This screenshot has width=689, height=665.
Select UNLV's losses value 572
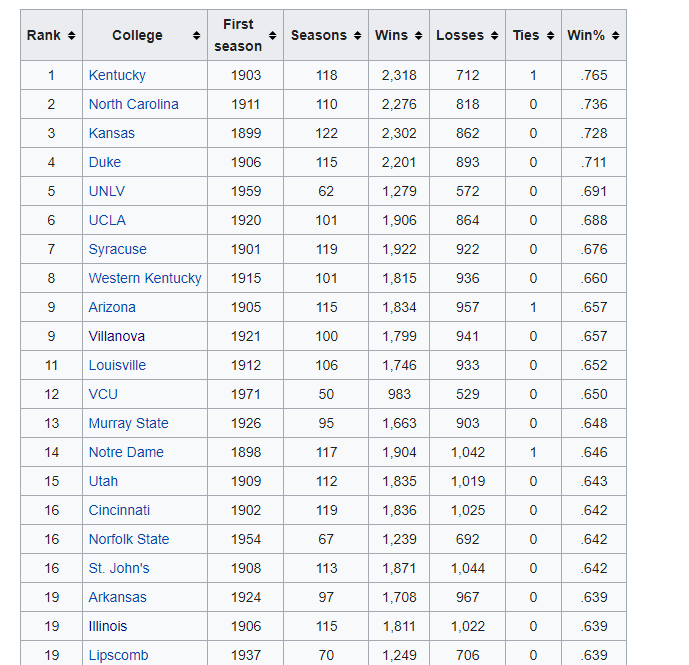point(468,191)
